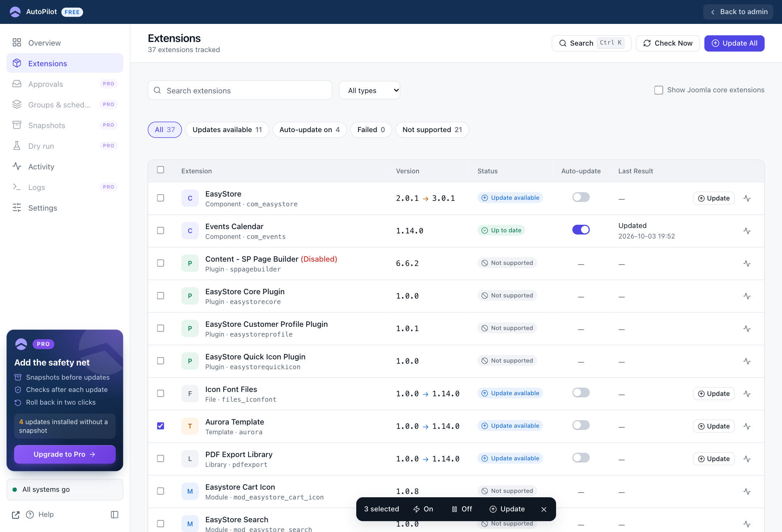
Task: Disable auto-update for Events Calendar
Action: click(x=581, y=230)
